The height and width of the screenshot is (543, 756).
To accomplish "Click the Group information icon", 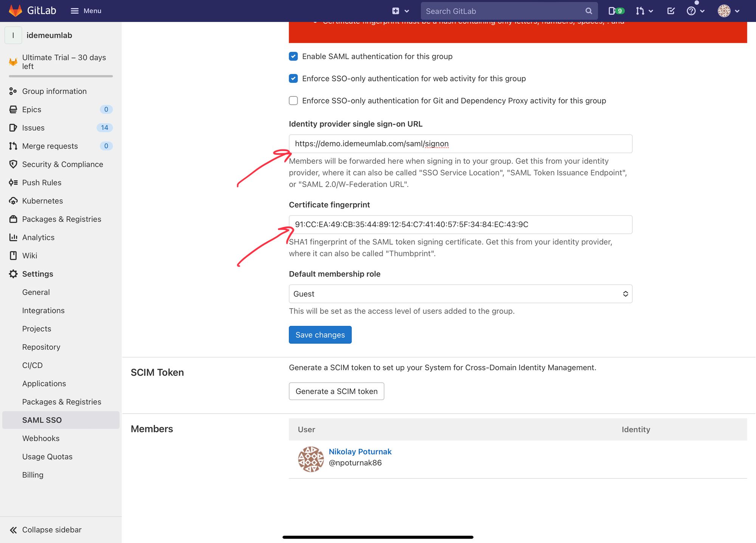I will [x=13, y=91].
